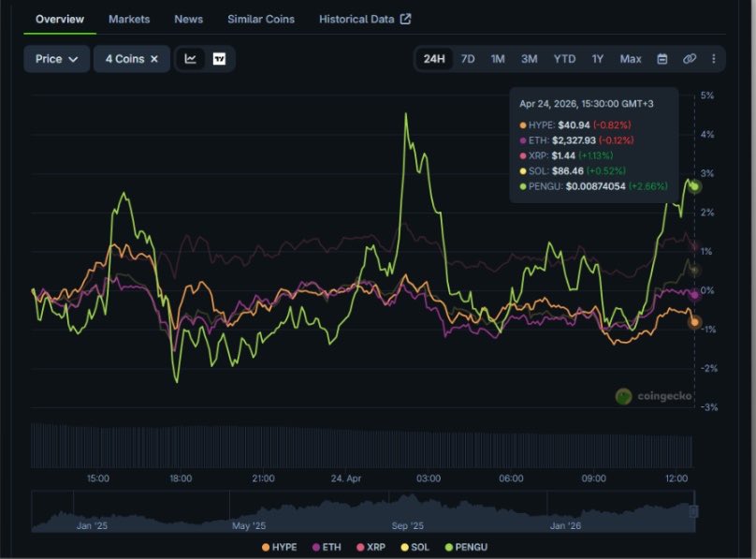Click the 03:00 time axis label
Image resolution: width=756 pixels, height=559 pixels.
(429, 478)
